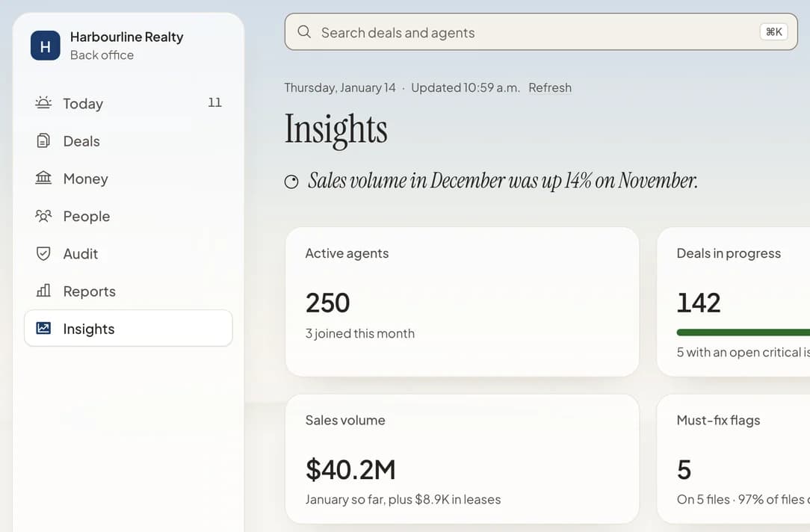This screenshot has height=532, width=810.
Task: Click the Today badge count 11
Action: pos(215,103)
